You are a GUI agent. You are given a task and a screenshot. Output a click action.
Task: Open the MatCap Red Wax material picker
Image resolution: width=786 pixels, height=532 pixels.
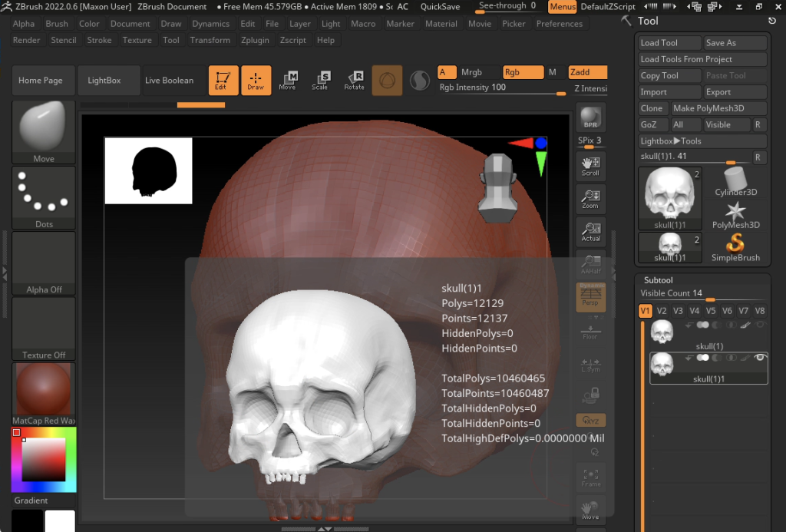click(44, 394)
